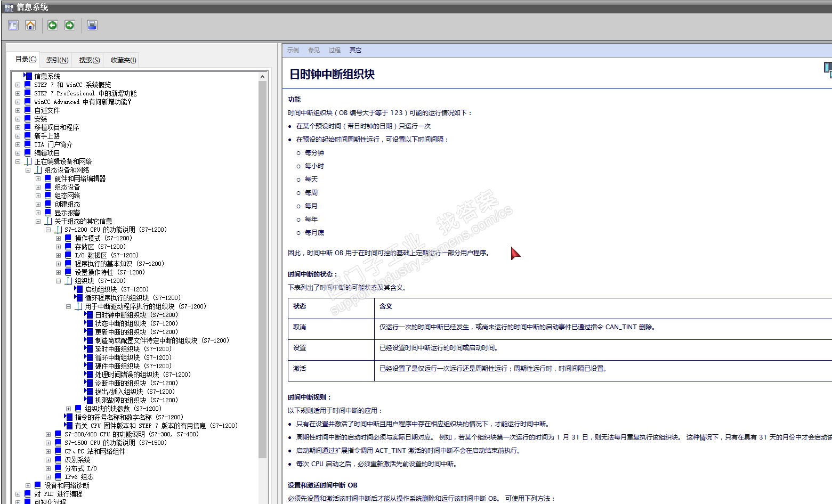
Task: Switch to the 索引(N) tab
Action: click(57, 60)
